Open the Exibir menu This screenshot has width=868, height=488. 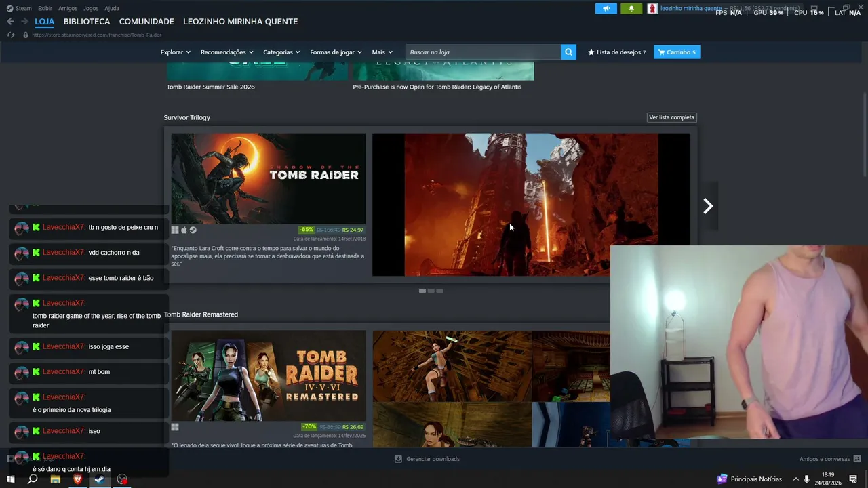[x=45, y=8]
